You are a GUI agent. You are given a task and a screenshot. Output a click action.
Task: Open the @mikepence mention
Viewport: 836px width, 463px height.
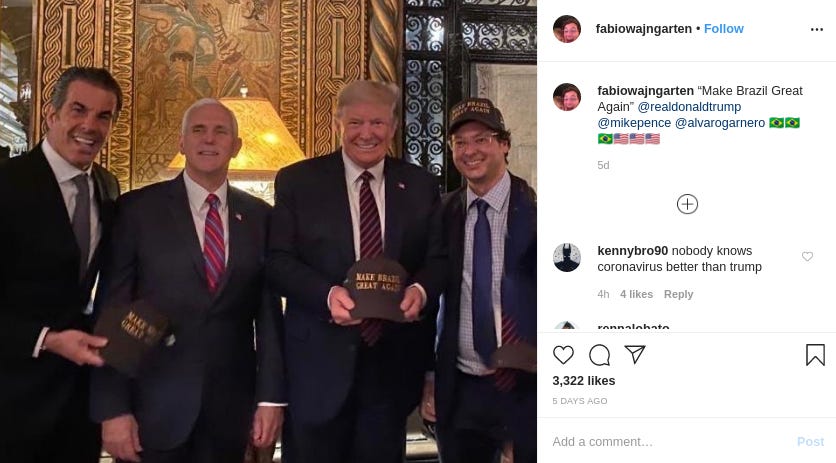coord(634,123)
